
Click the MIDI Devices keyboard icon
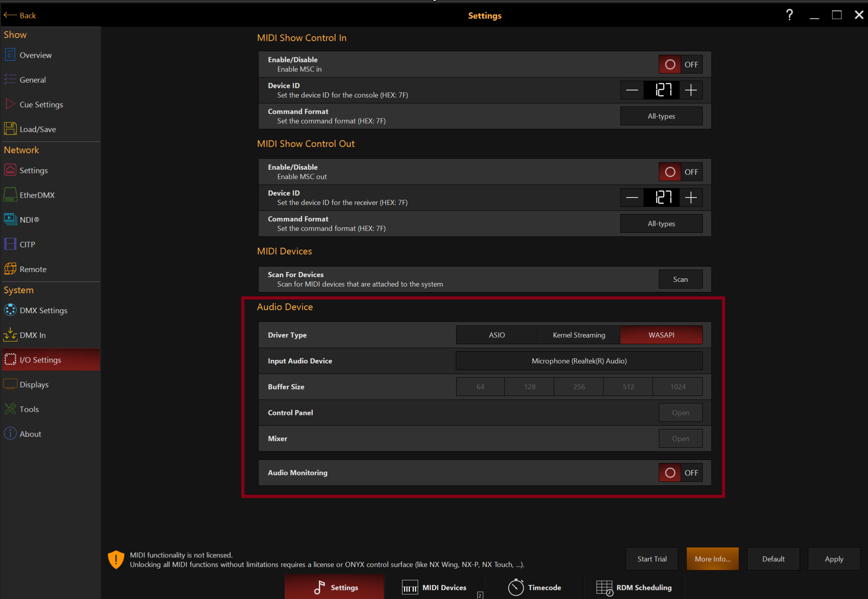[x=410, y=587]
